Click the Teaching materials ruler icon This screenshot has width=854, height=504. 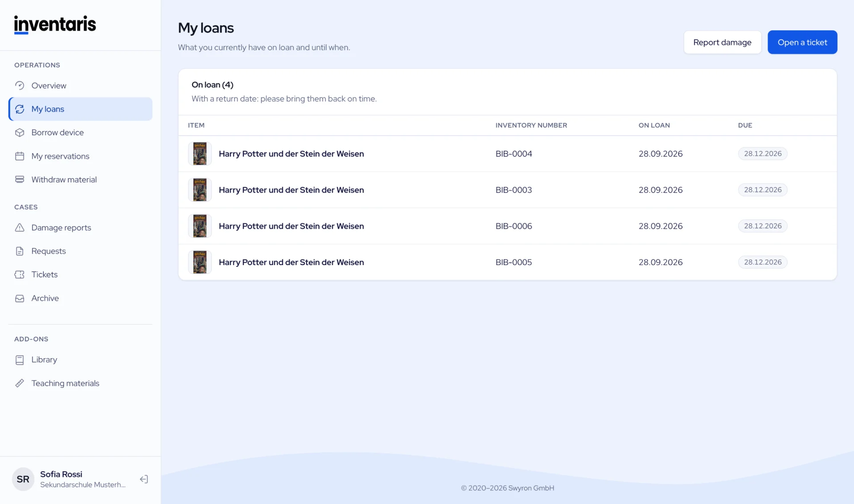pos(20,383)
